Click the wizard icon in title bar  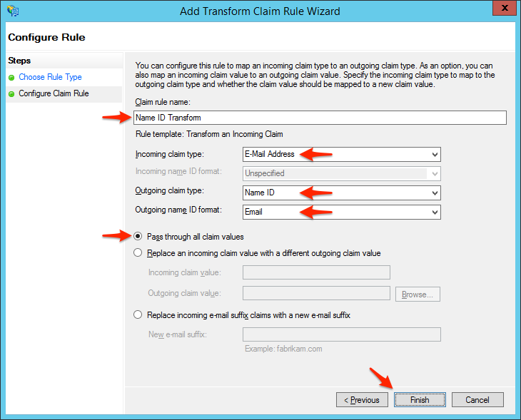pyautogui.click(x=14, y=11)
